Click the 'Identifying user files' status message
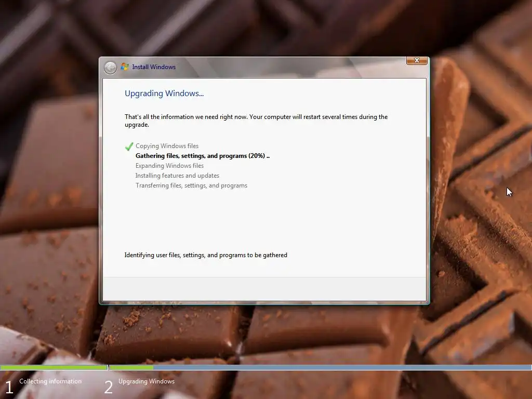This screenshot has width=532, height=399. 206,255
